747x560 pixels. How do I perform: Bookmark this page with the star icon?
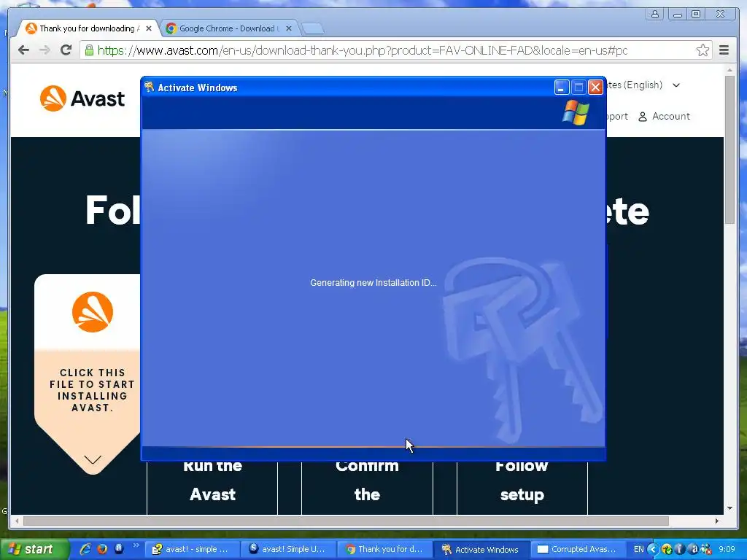point(703,50)
